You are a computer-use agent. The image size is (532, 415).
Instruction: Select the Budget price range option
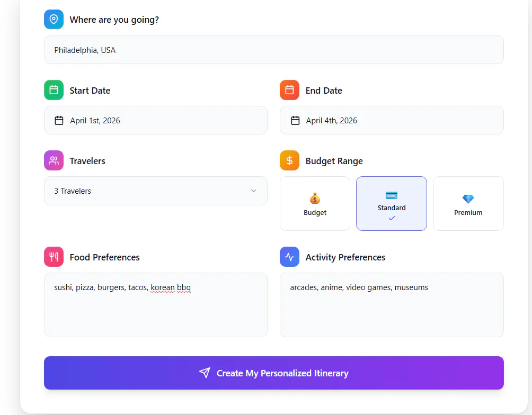coord(315,203)
